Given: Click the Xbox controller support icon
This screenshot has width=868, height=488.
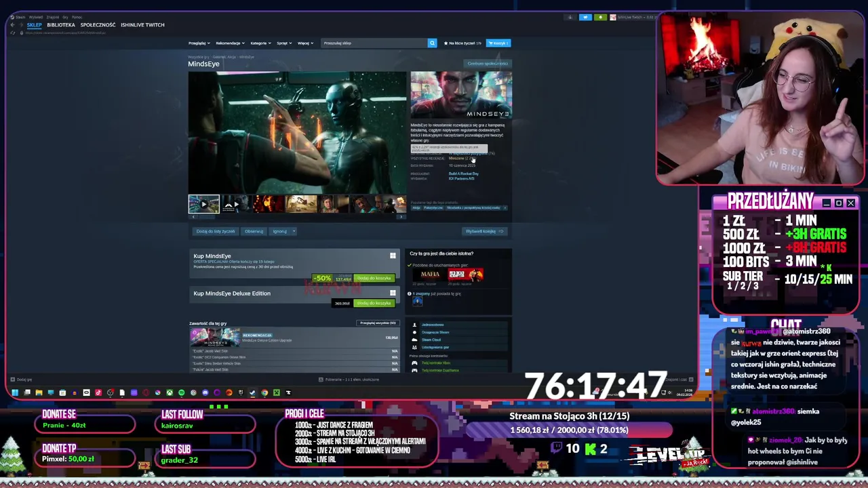Looking at the screenshot, I should click(x=414, y=363).
